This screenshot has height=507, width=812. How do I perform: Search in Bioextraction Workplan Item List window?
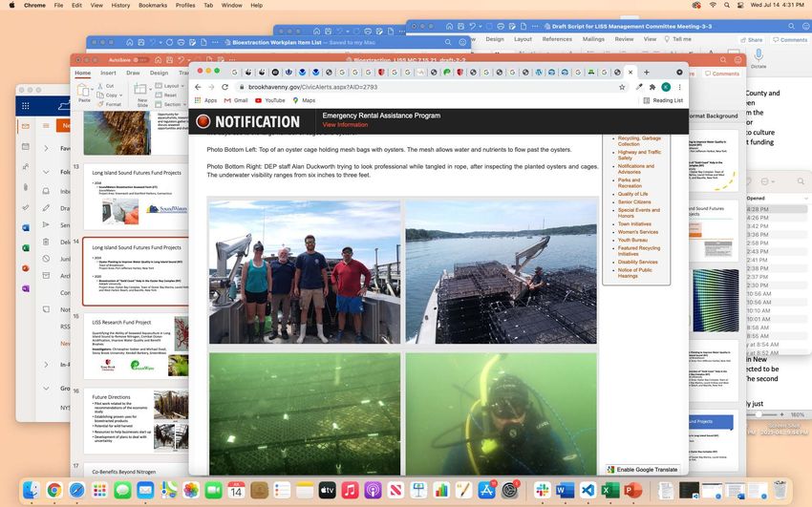(448, 42)
